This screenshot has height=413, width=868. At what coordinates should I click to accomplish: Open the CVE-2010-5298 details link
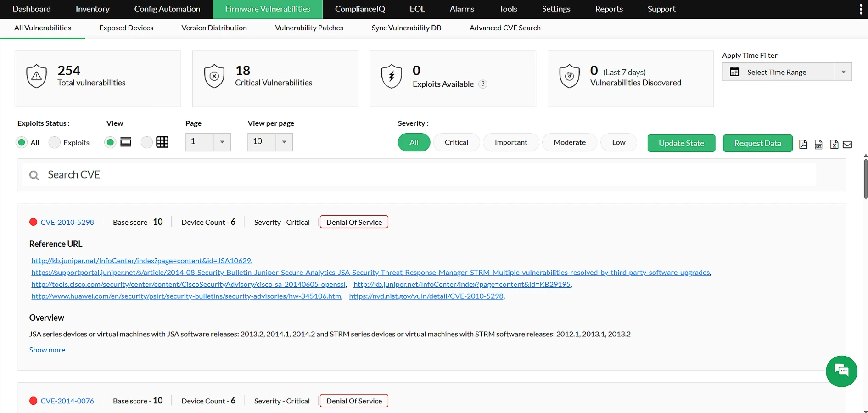tap(67, 222)
